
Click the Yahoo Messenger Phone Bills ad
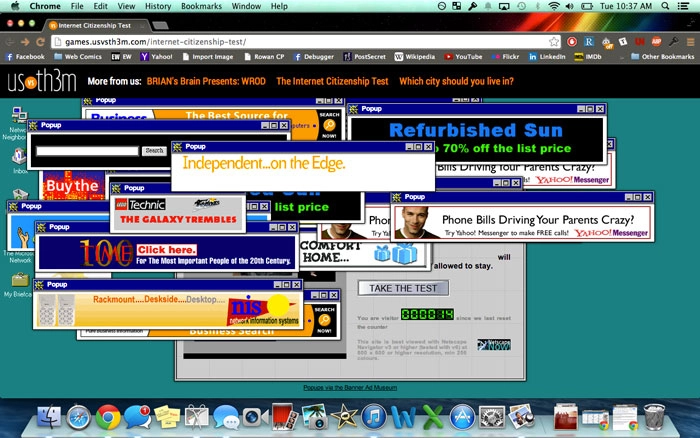coord(521,223)
